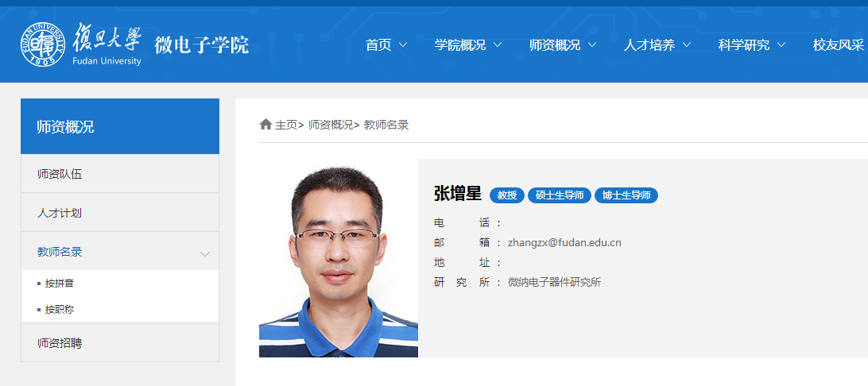Select 教师名录 in sidebar
The image size is (868, 386).
pyautogui.click(x=120, y=251)
